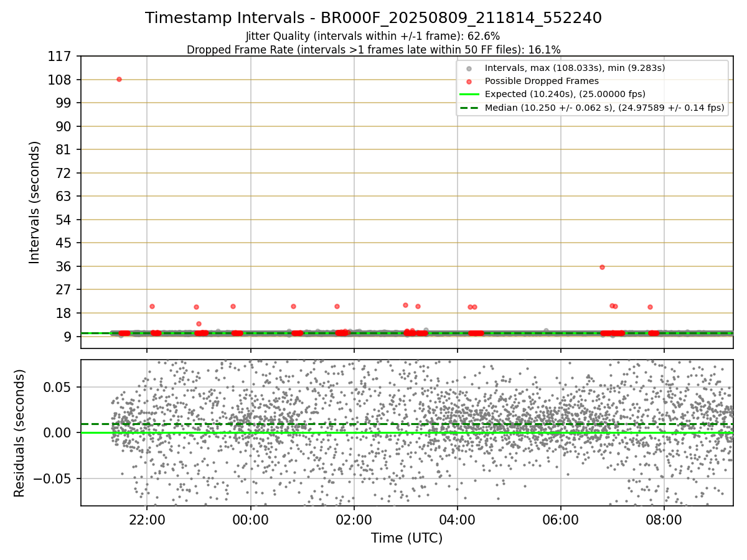Click legend entry 'Possible Dropped Frames'
This screenshot has height=560, width=747.
[542, 81]
